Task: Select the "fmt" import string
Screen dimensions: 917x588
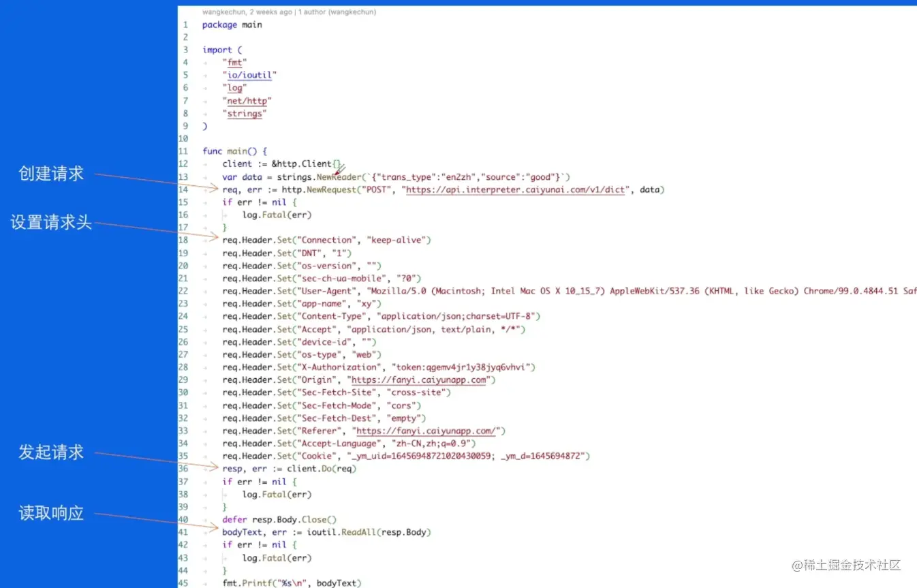Action: [x=235, y=63]
